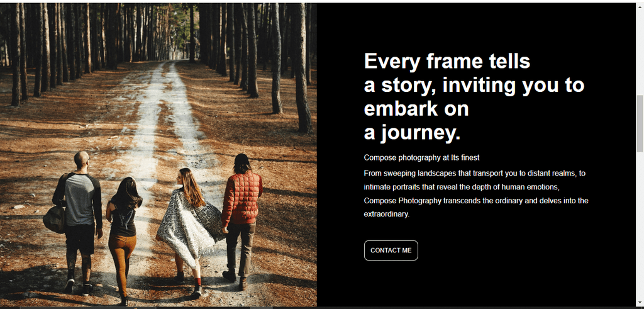Click the CONTACT ME button

(391, 250)
